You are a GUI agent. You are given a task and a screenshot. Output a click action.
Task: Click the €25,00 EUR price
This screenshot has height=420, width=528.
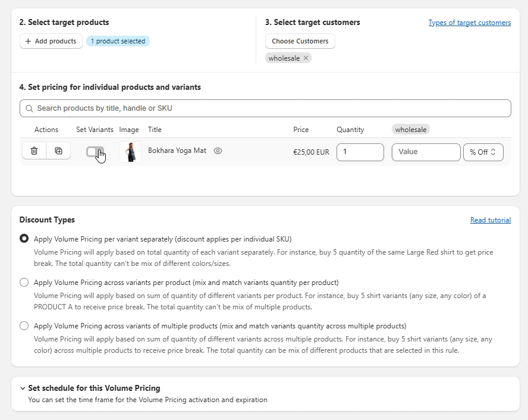click(x=311, y=152)
